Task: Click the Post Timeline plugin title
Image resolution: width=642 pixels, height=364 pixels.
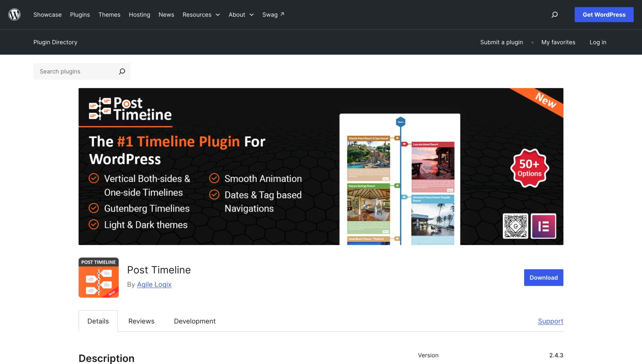Action: (159, 270)
